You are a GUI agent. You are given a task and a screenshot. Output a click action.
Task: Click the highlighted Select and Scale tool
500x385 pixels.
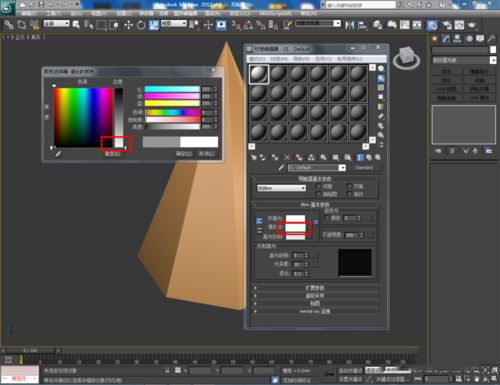pos(154,25)
